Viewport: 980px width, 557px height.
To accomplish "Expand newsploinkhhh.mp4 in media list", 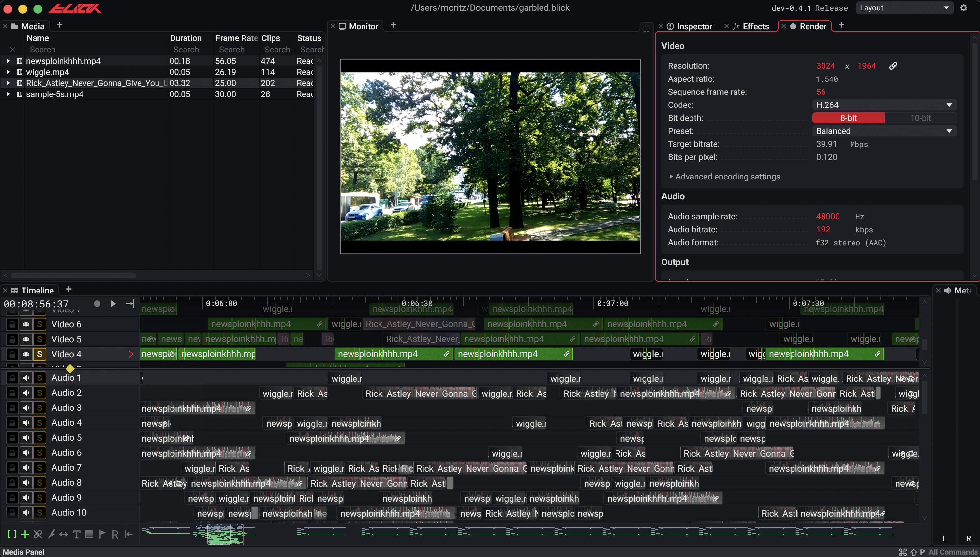I will 8,61.
